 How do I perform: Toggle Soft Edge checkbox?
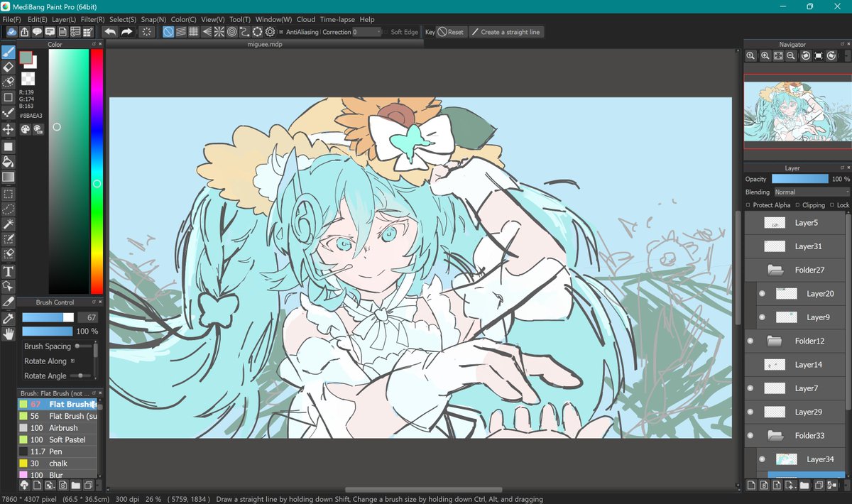point(386,32)
